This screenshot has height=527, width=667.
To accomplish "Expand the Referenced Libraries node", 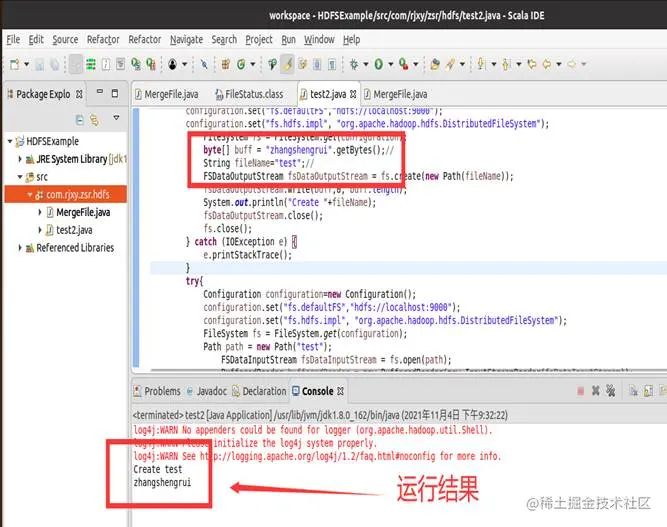I will 20,248.
